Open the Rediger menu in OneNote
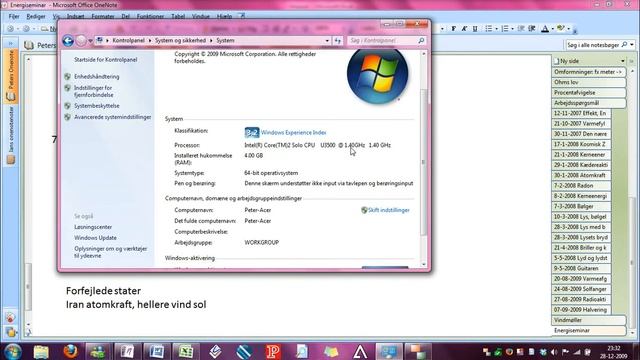This screenshot has height=360, width=640. [x=36, y=17]
